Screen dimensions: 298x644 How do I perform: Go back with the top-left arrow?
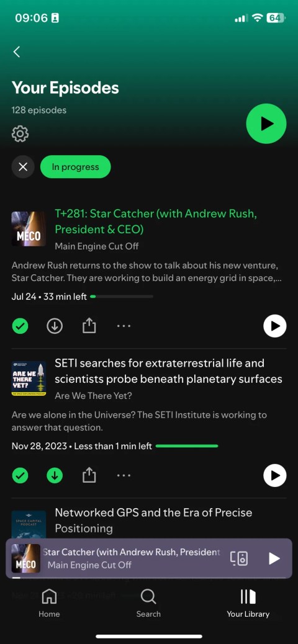16,51
